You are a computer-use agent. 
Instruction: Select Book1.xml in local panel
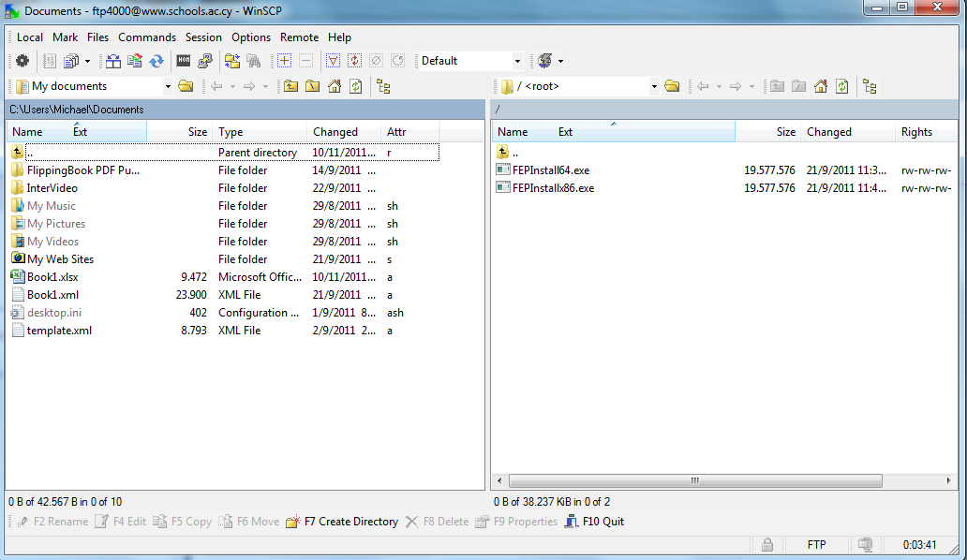52,295
